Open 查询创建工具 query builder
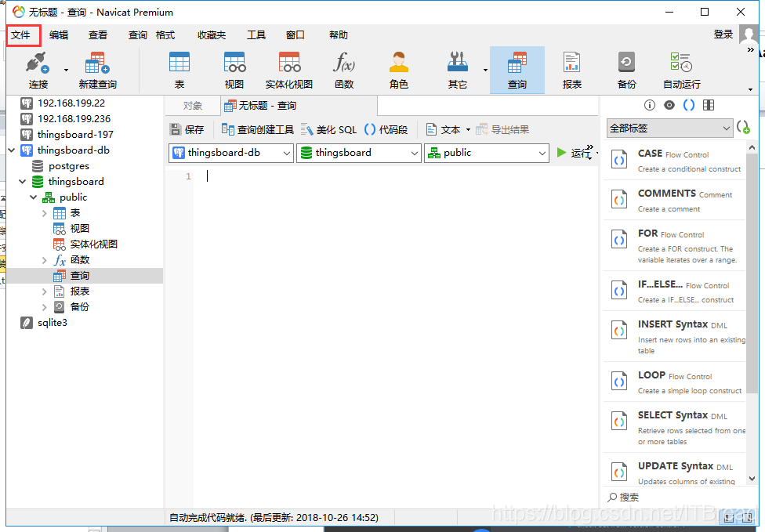This screenshot has height=532, width=765. click(258, 129)
